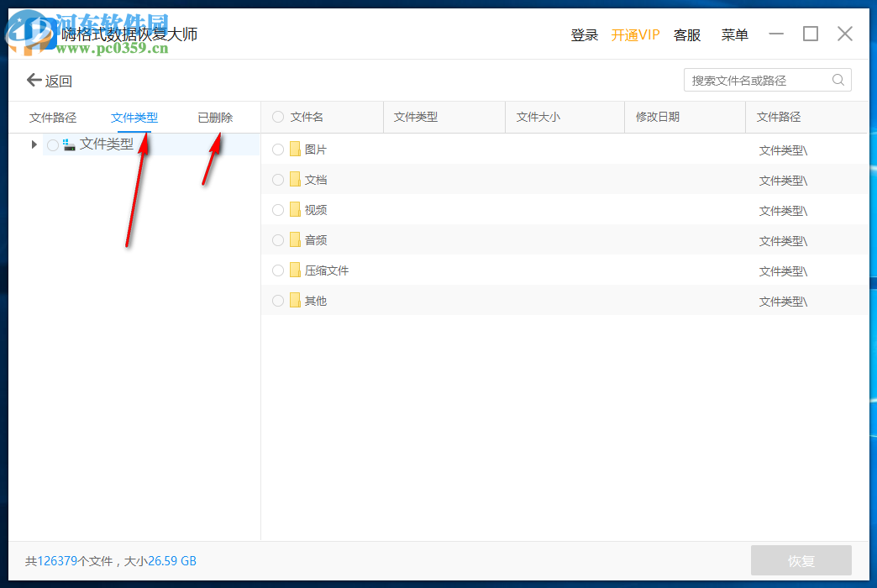Click the 开通VIP link
Screen dimensions: 877x588
tap(636, 34)
